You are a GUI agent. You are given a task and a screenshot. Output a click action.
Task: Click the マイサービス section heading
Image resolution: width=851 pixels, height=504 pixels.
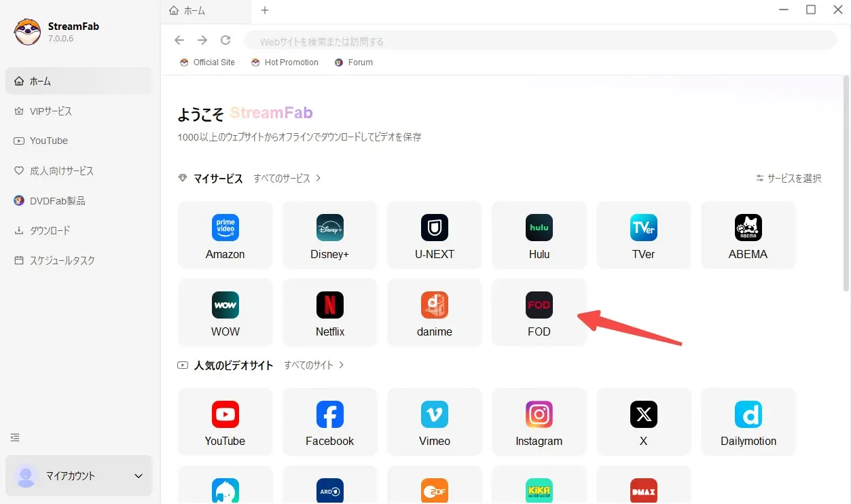point(218,179)
